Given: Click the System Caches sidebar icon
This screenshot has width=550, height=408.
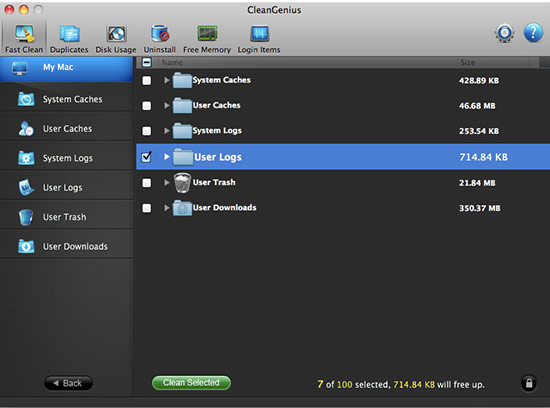Looking at the screenshot, I should point(26,99).
